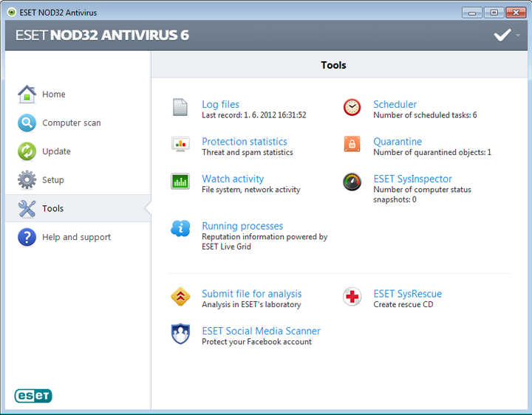The height and width of the screenshot is (415, 532).
Task: Click the protection status checkmark icon
Action: coord(502,35)
